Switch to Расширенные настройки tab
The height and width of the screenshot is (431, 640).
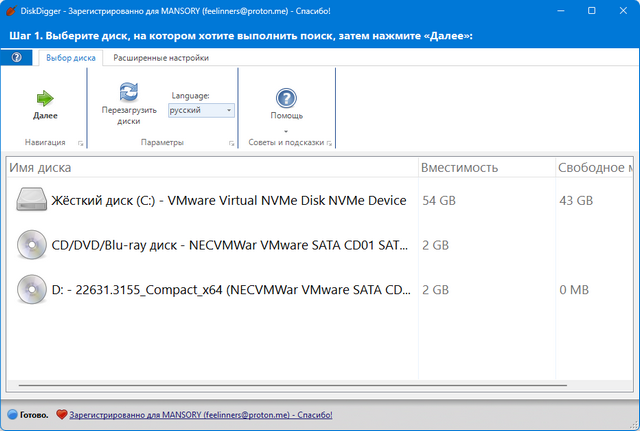(161, 58)
